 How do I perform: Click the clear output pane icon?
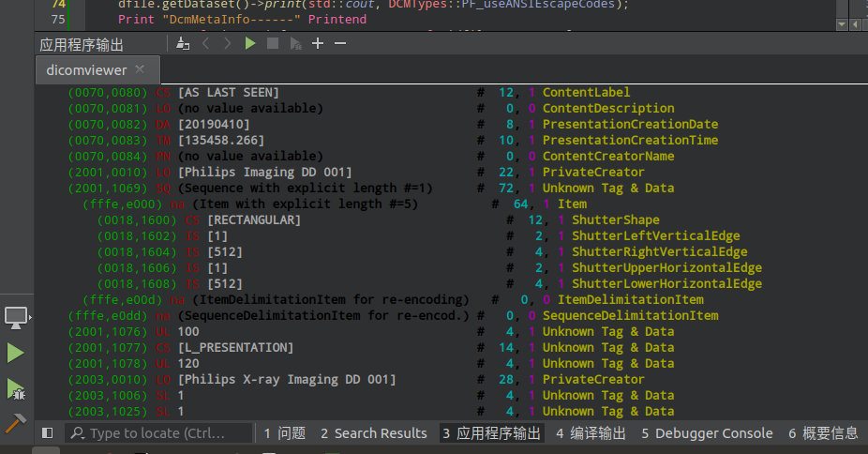183,44
